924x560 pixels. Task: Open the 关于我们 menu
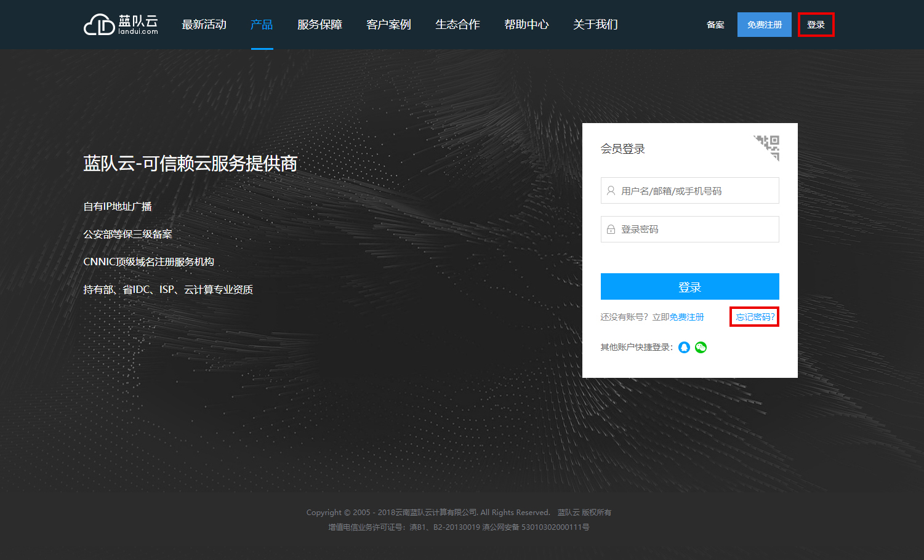pos(595,25)
